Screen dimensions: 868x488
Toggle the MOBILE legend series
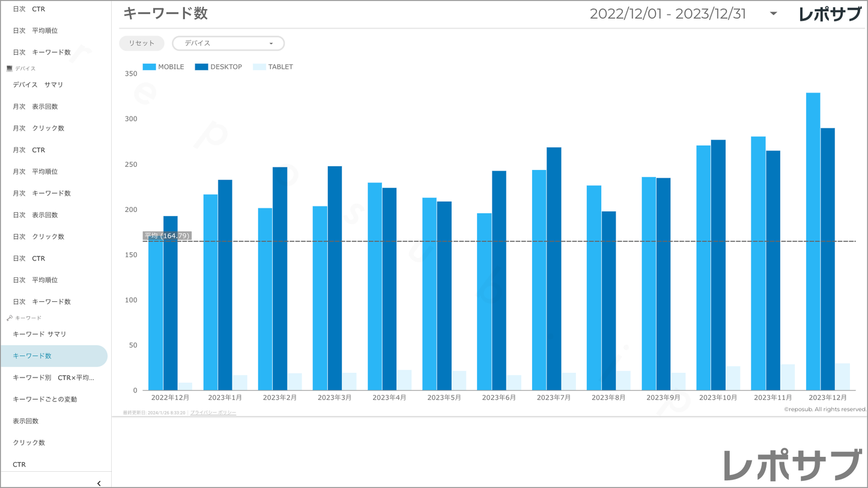(163, 67)
